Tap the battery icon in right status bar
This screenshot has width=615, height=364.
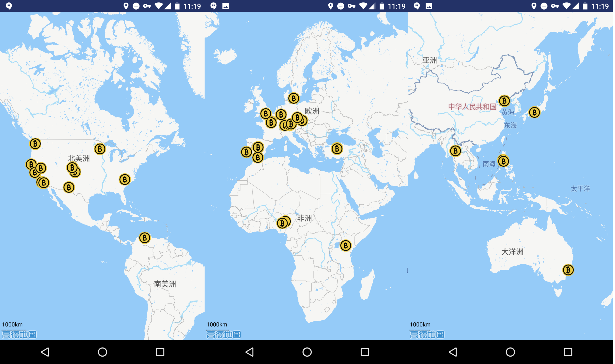pos(585,6)
